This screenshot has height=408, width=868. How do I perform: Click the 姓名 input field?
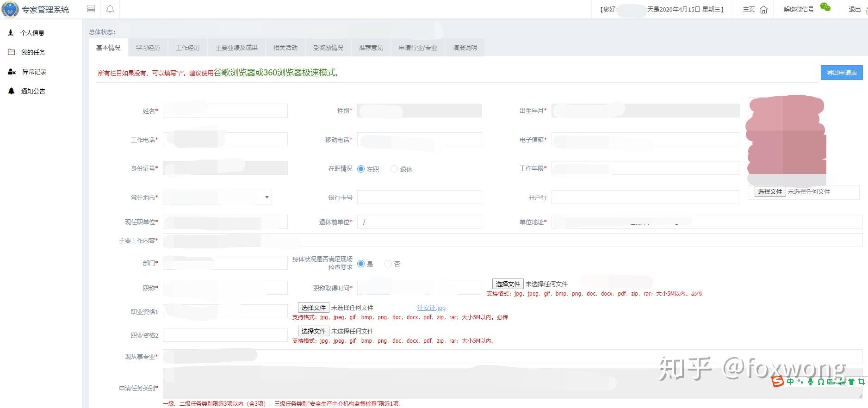(x=225, y=111)
